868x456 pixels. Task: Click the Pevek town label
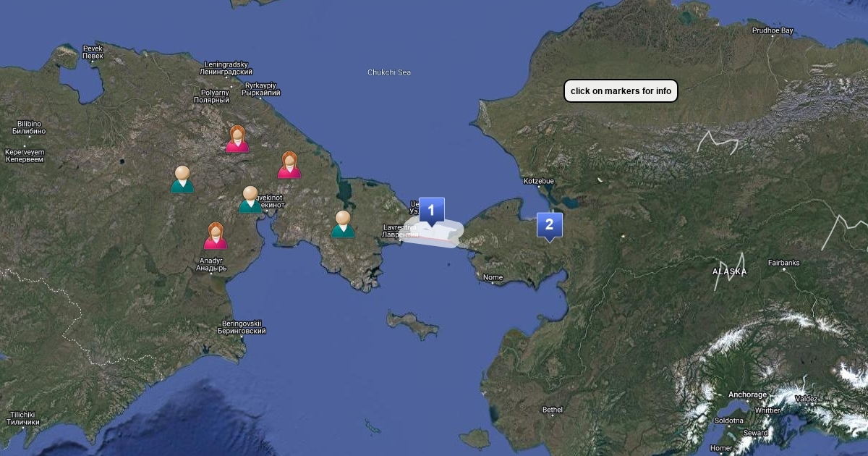click(x=93, y=52)
